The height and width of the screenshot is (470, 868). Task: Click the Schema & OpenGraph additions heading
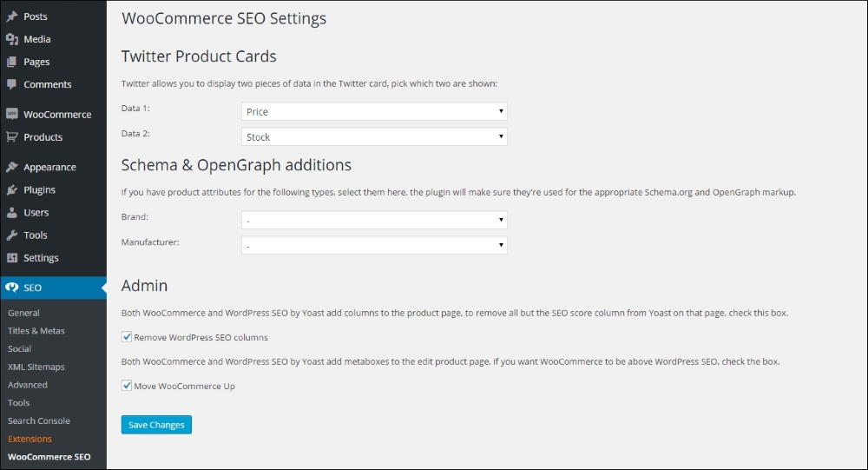click(x=236, y=164)
